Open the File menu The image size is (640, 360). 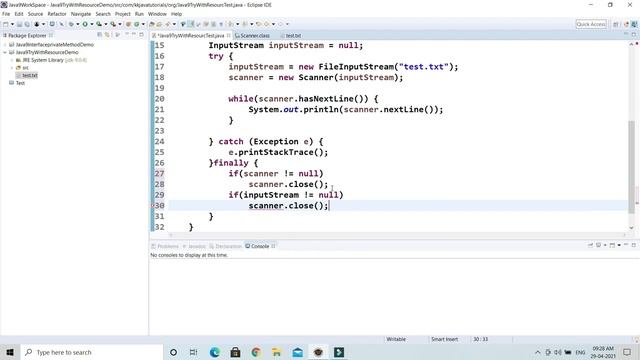pos(6,14)
